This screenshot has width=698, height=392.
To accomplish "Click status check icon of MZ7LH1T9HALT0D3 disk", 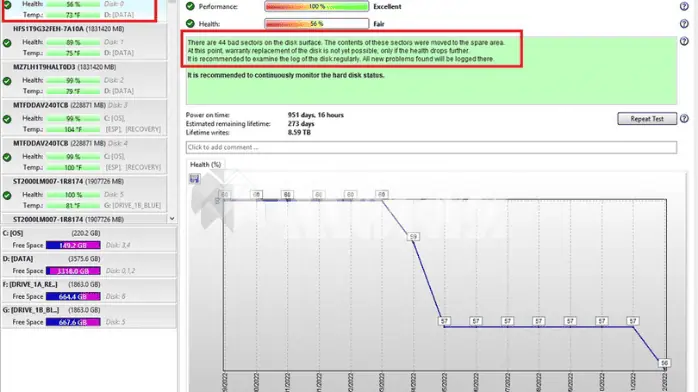I will [7, 81].
